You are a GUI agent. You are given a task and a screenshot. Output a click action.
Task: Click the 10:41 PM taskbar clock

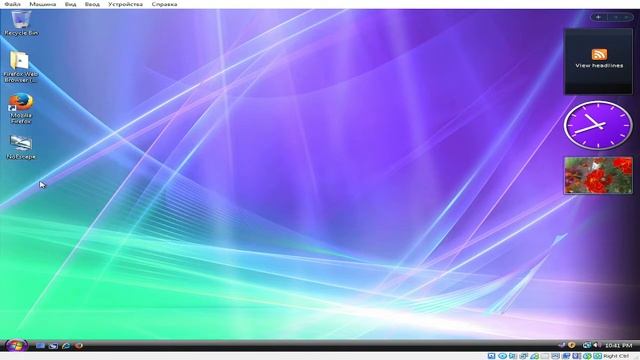619,346
